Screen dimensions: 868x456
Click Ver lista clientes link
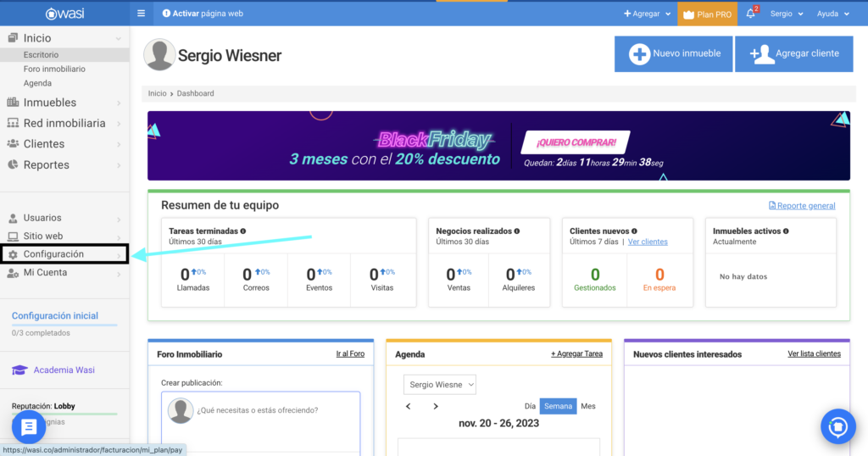pyautogui.click(x=814, y=353)
